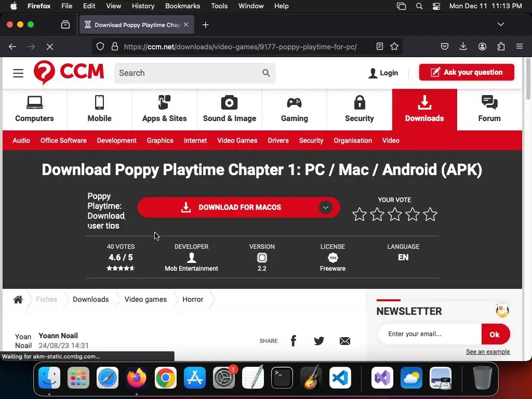Open the History menu
532x399 pixels.
coord(143,6)
